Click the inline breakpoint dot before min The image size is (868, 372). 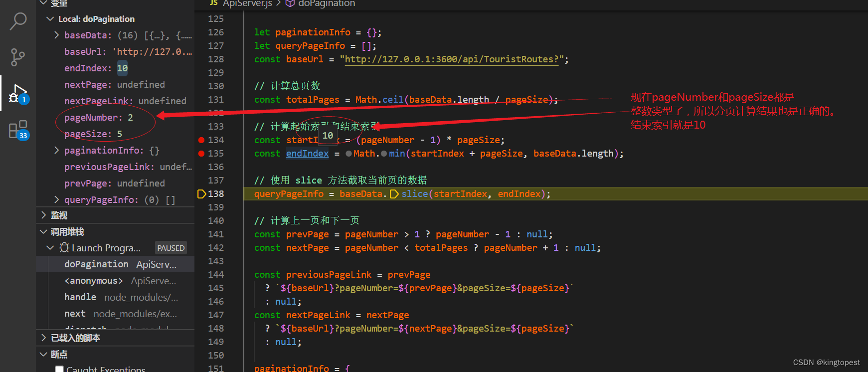[384, 154]
